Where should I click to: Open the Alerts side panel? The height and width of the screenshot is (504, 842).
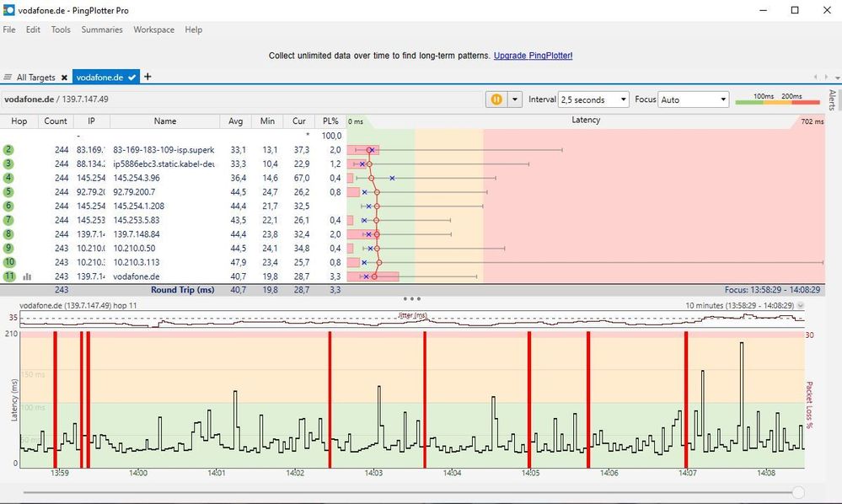(832, 100)
